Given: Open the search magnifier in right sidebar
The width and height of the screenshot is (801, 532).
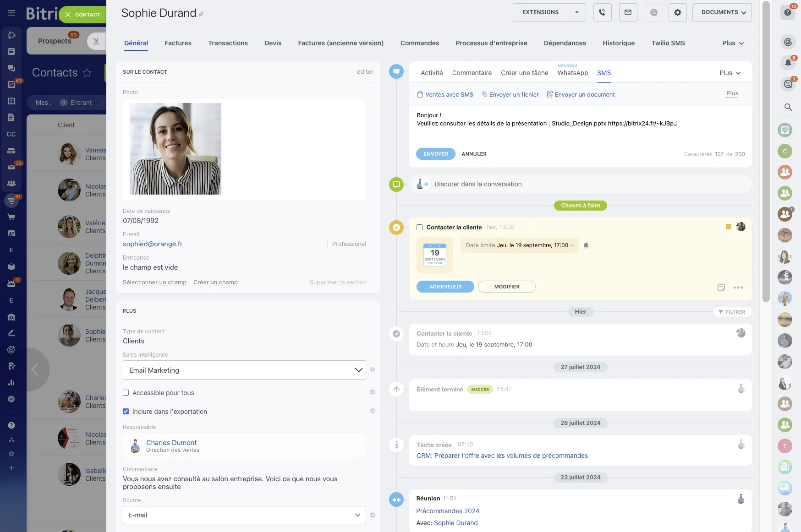Looking at the screenshot, I should click(x=788, y=107).
